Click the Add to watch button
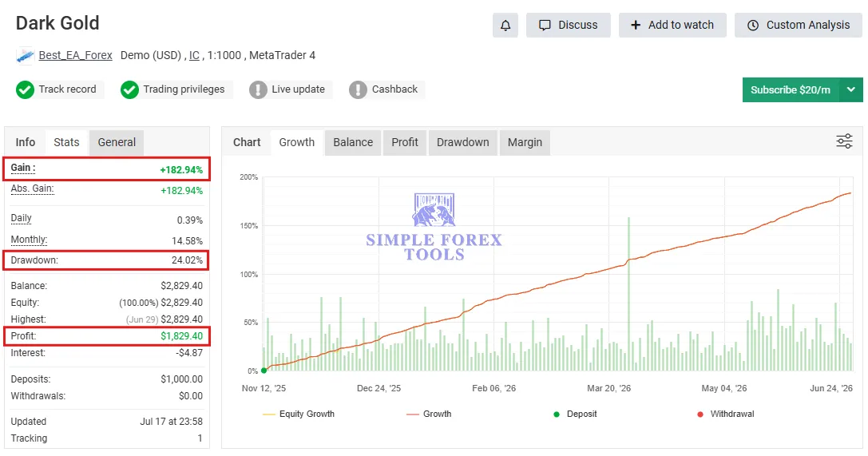This screenshot has width=868, height=456. [672, 26]
